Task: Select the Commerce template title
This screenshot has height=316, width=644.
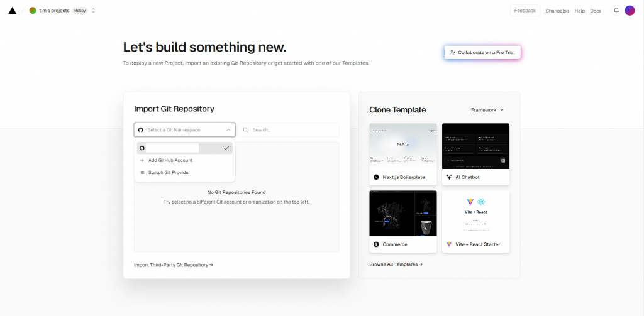Action: 395,244
